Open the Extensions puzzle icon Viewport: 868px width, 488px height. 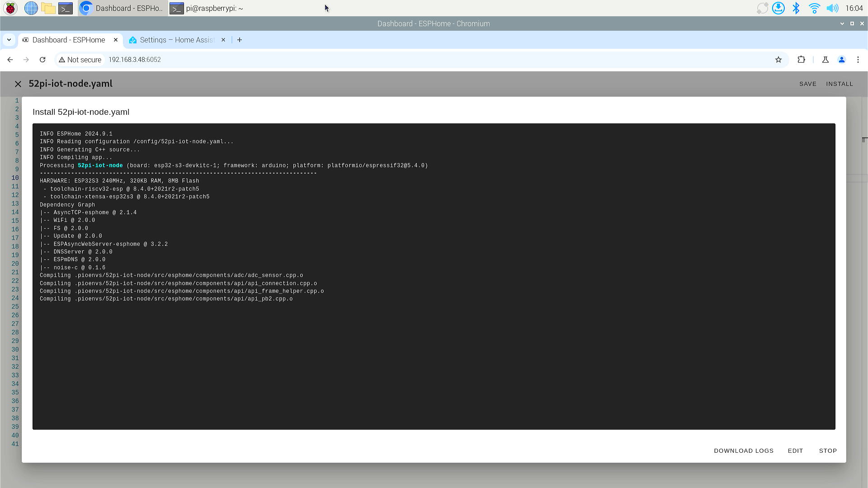(x=801, y=60)
